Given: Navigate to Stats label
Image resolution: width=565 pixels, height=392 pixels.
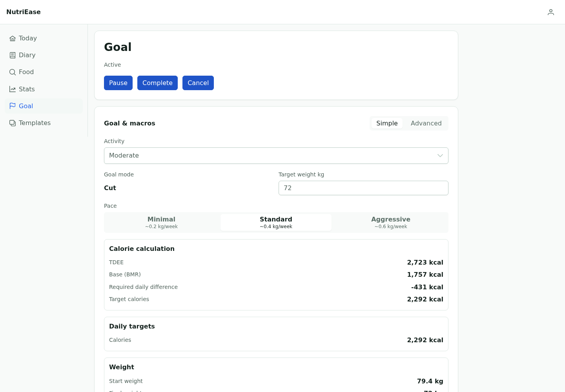Looking at the screenshot, I should click(27, 89).
